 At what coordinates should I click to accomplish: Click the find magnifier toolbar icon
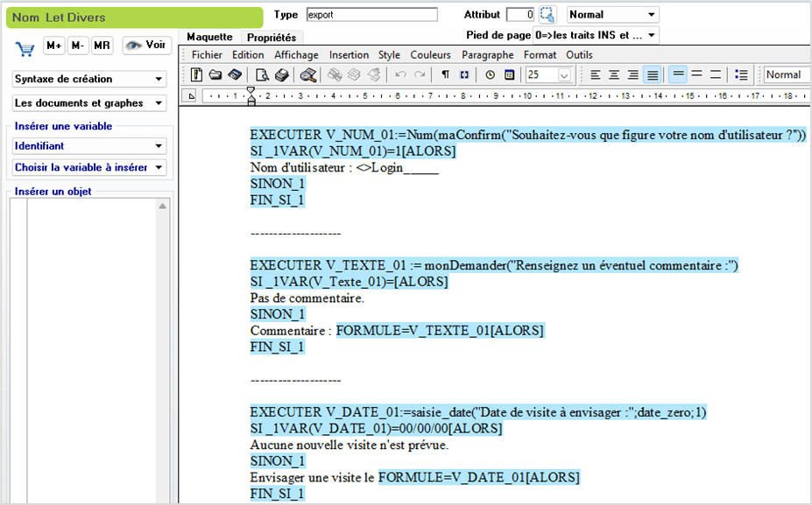[x=308, y=75]
